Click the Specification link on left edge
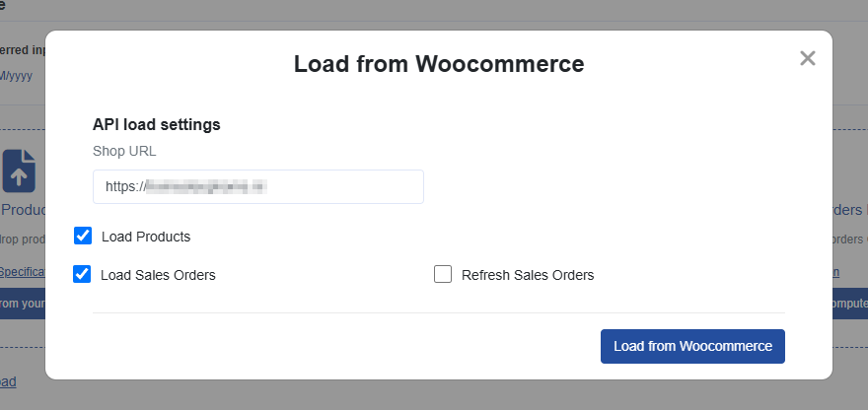This screenshot has width=868, height=410. (x=22, y=272)
